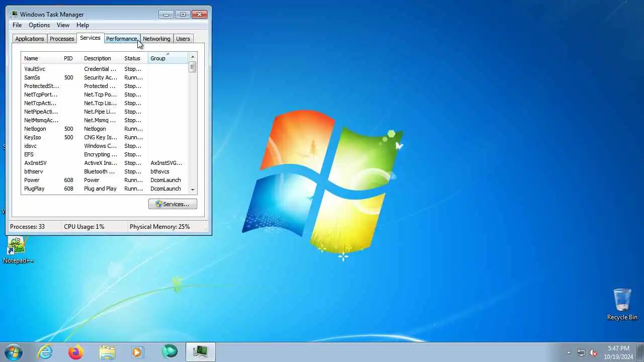Minimize the Task Manager window
The height and width of the screenshot is (362, 644).
click(166, 14)
